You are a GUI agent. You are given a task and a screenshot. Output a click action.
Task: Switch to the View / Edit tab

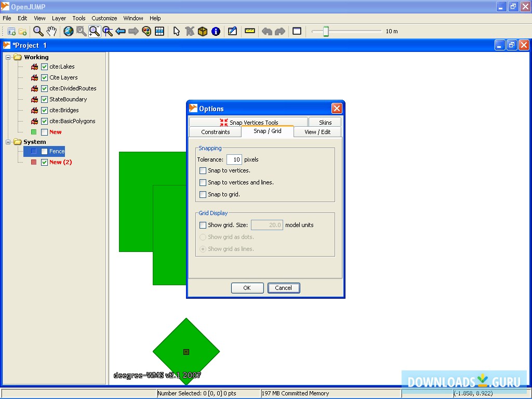317,132
